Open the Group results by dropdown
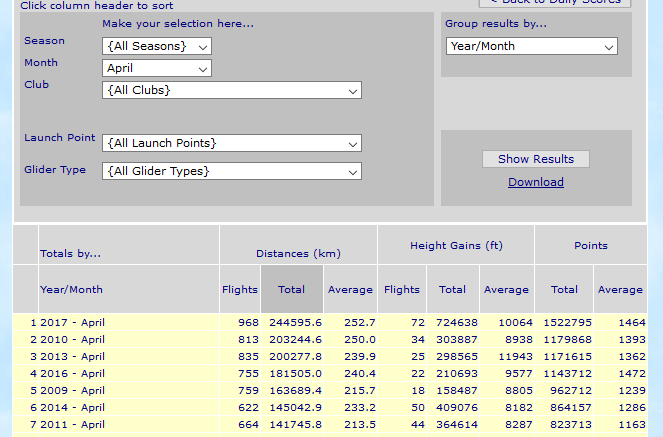 (531, 46)
